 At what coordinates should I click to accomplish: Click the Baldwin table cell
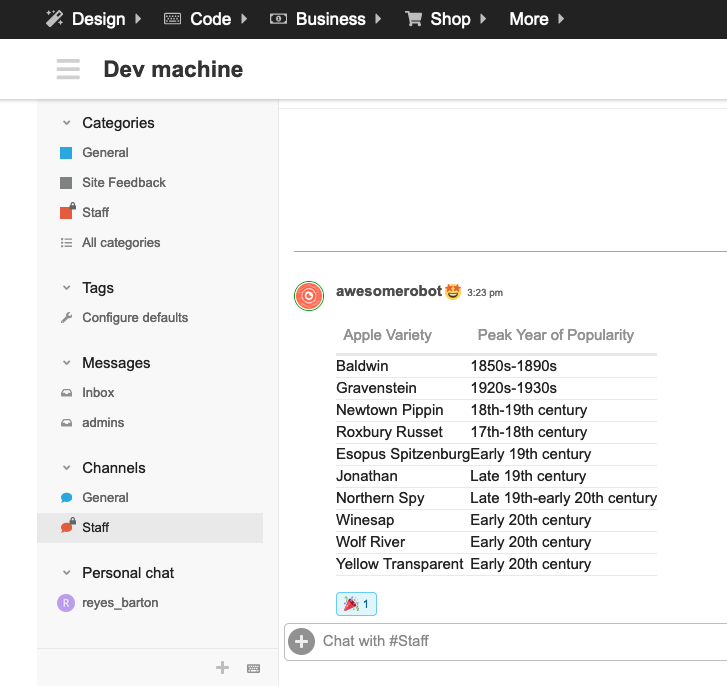click(x=362, y=366)
